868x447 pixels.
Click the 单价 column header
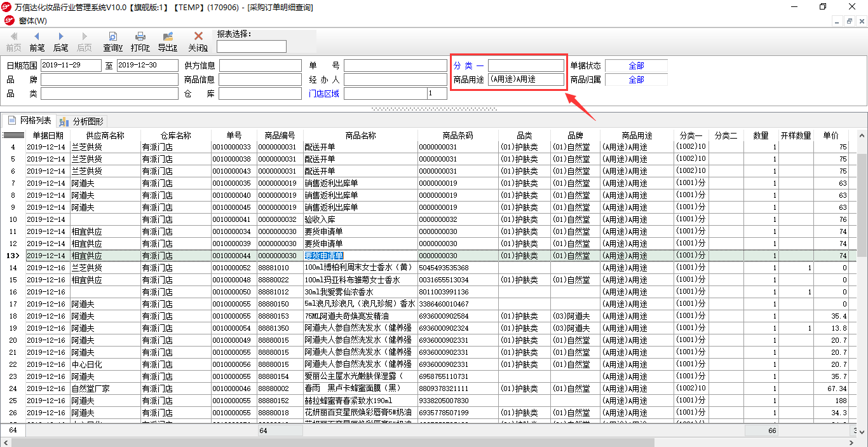[x=831, y=135]
